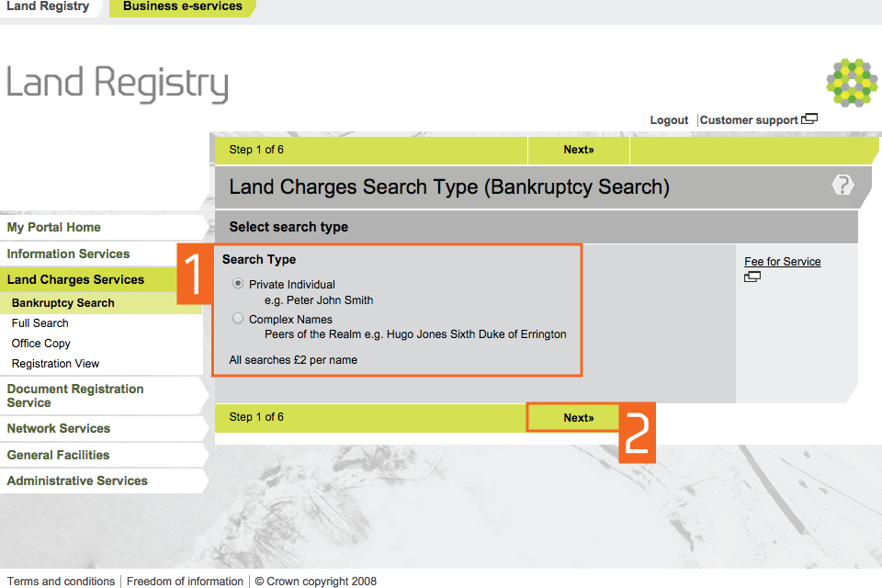
Task: Open the Terms and conditions link
Action: 61,582
